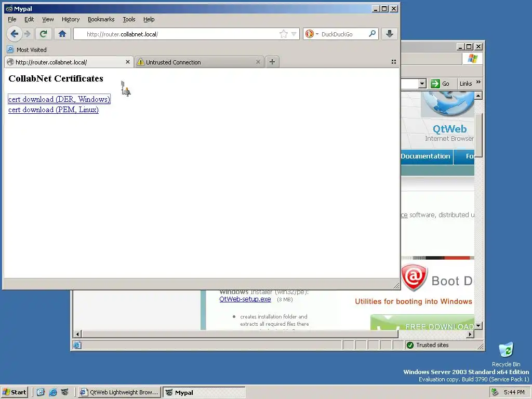Open the Edit menu in Mypal
Image resolution: width=532 pixels, height=399 pixels.
(x=29, y=19)
